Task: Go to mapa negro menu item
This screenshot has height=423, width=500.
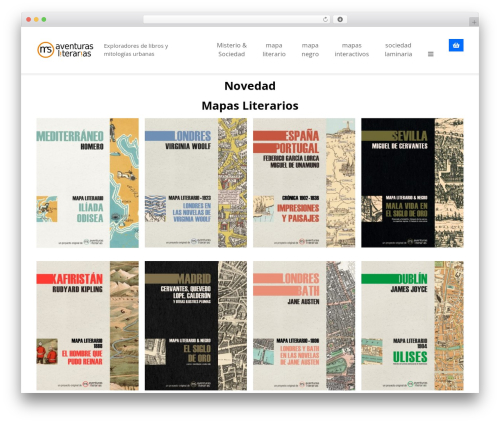Action: click(310, 50)
